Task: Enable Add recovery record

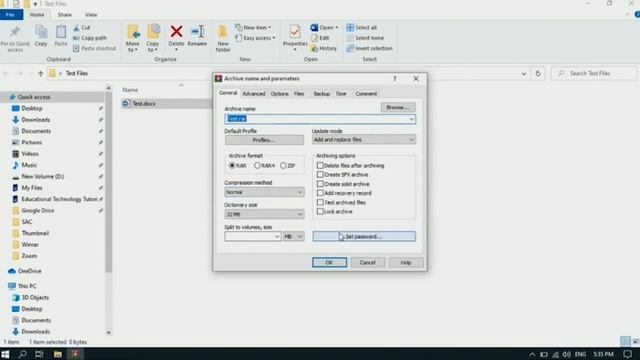Action: 320,193
